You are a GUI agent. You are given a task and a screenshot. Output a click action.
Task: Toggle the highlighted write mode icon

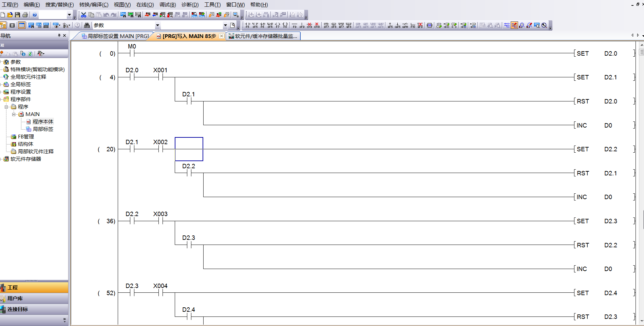click(514, 25)
